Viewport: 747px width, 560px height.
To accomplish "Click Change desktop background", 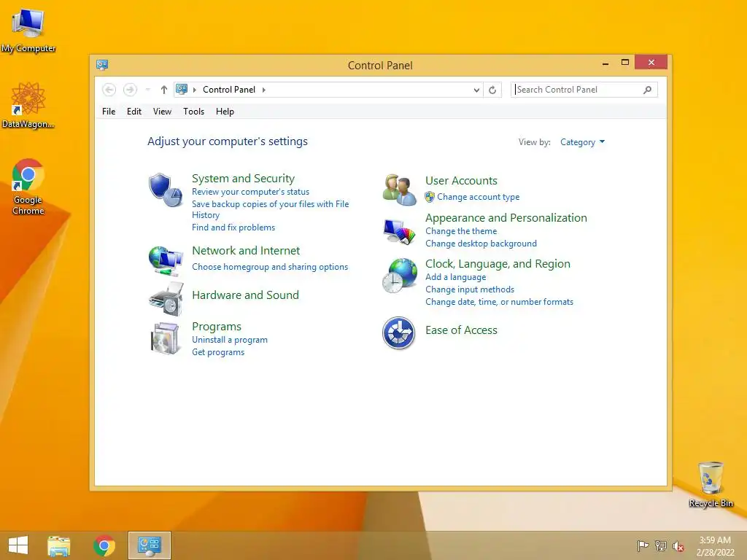I will (481, 244).
